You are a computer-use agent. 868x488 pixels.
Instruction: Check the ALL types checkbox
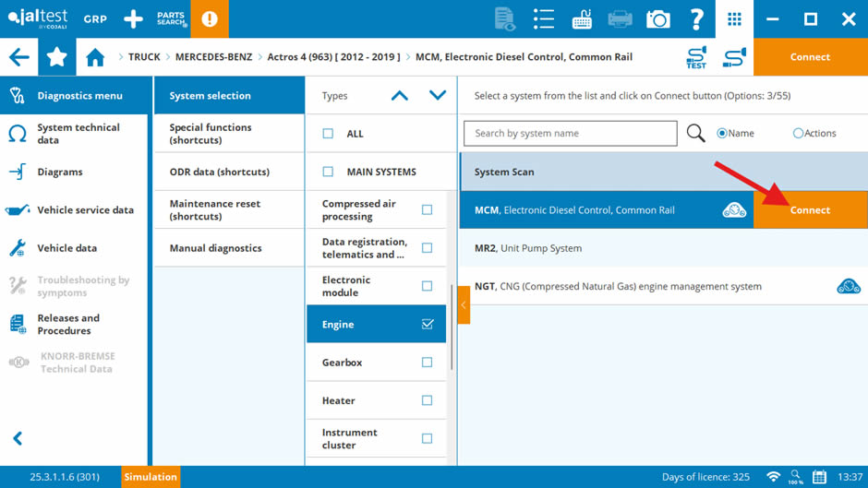tap(328, 134)
